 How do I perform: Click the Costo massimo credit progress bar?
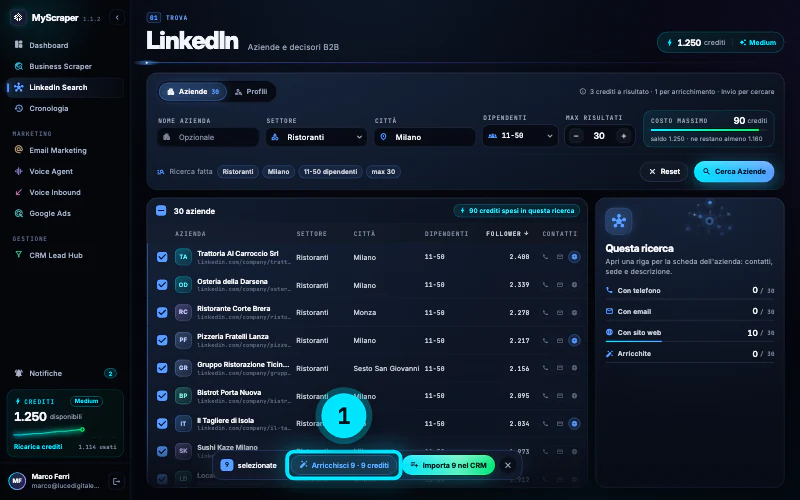[x=709, y=131]
